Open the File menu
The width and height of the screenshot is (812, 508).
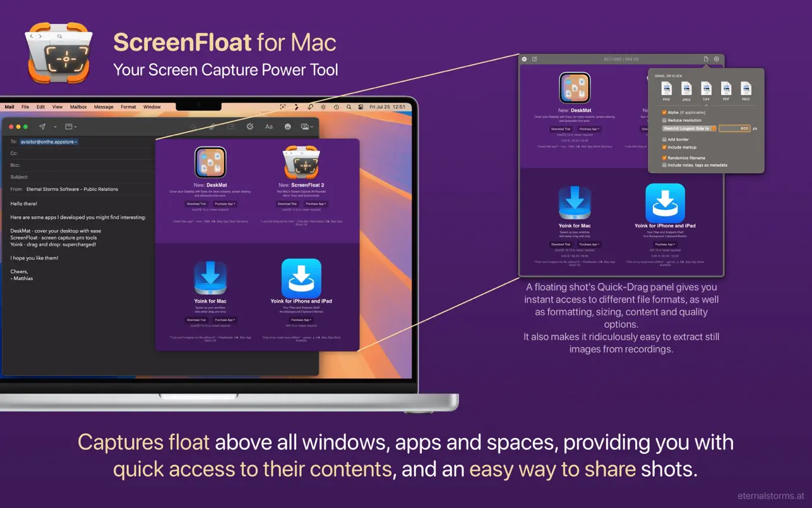tap(25, 107)
